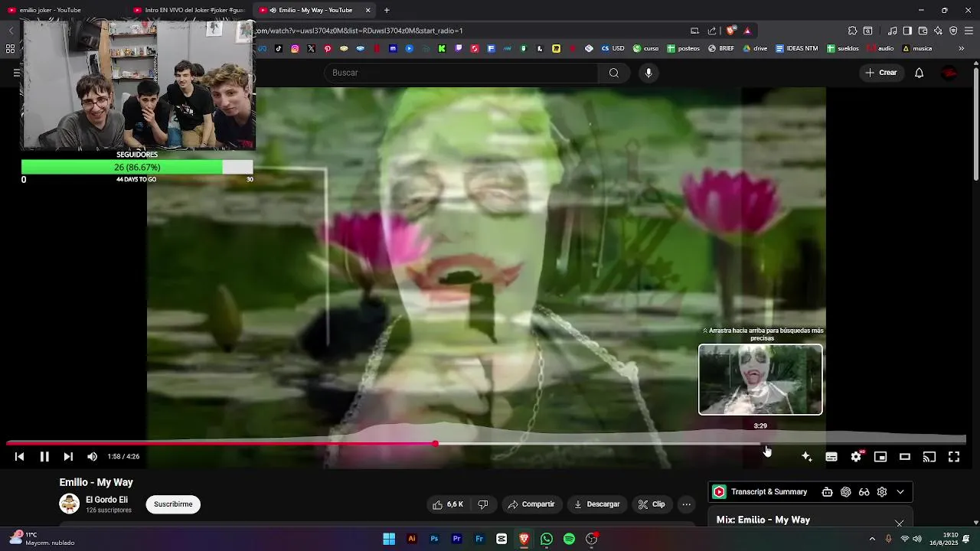Click the vertical page scrollbar

tap(975, 126)
